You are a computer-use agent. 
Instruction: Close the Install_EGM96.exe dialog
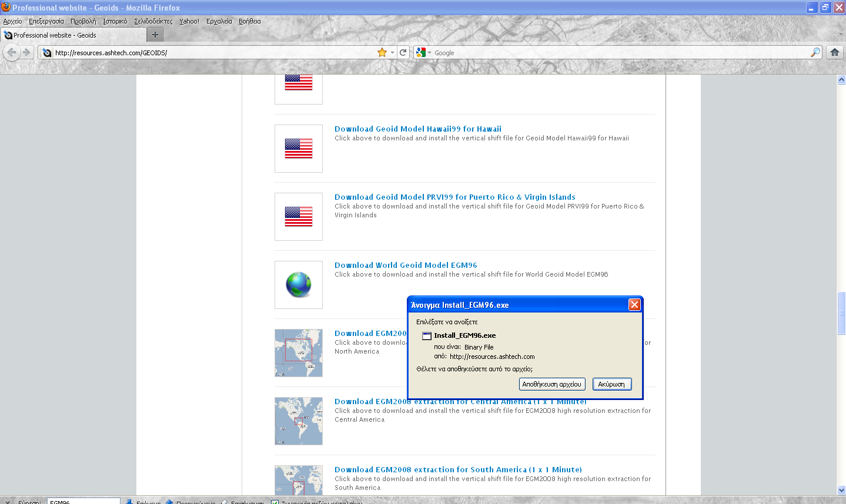point(634,304)
